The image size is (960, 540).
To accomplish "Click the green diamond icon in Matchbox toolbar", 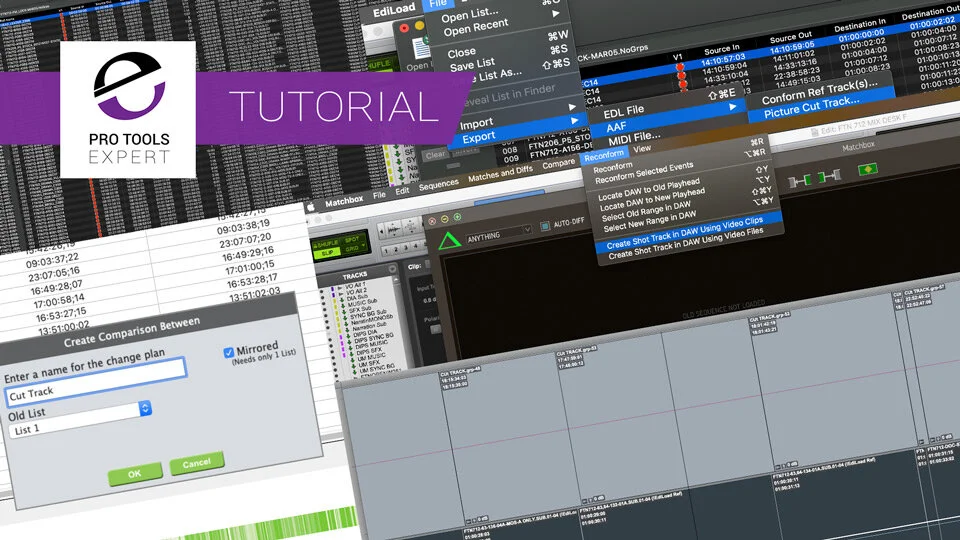I will tap(868, 169).
